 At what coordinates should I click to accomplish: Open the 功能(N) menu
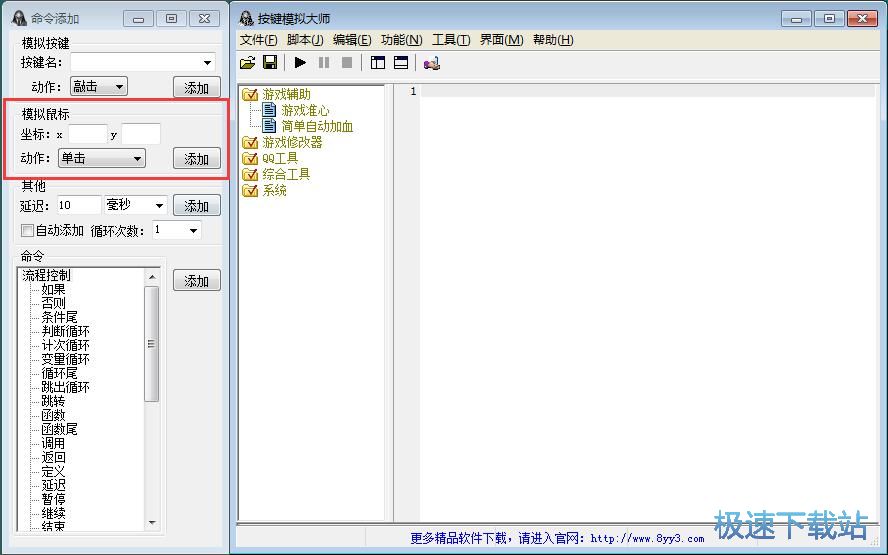coord(402,40)
